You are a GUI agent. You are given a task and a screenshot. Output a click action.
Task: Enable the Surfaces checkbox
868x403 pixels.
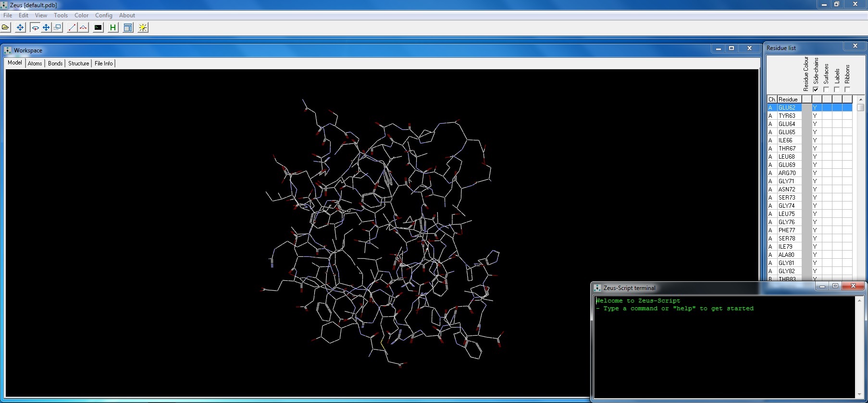point(826,89)
